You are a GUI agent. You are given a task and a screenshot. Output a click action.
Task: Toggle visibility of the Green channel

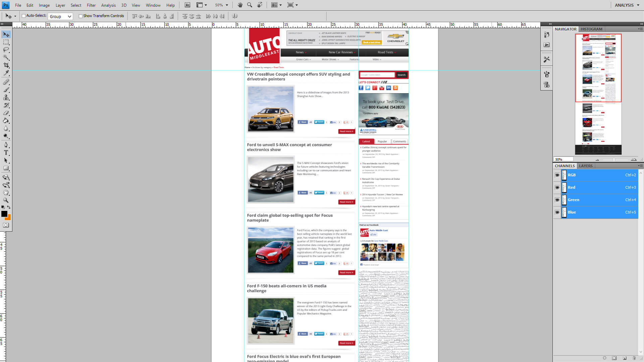(x=557, y=200)
